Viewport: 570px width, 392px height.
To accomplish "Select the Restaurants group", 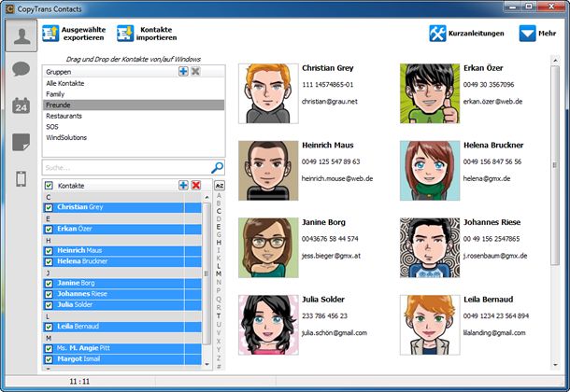I will (134, 116).
